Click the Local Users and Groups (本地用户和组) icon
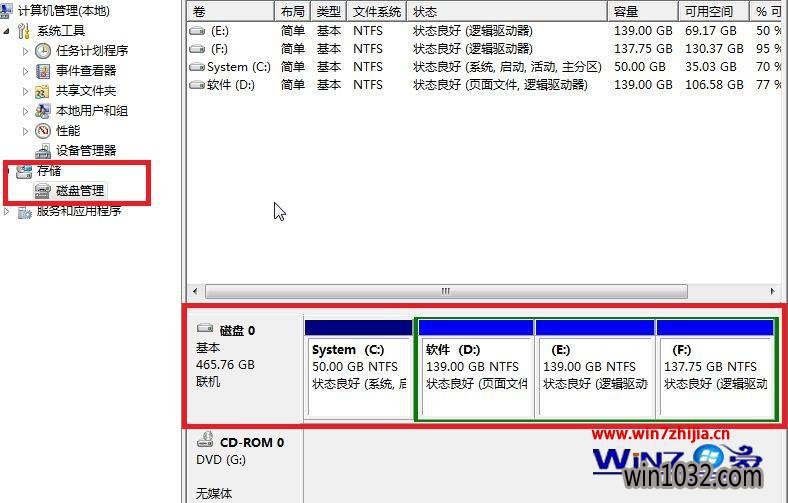 [43, 110]
